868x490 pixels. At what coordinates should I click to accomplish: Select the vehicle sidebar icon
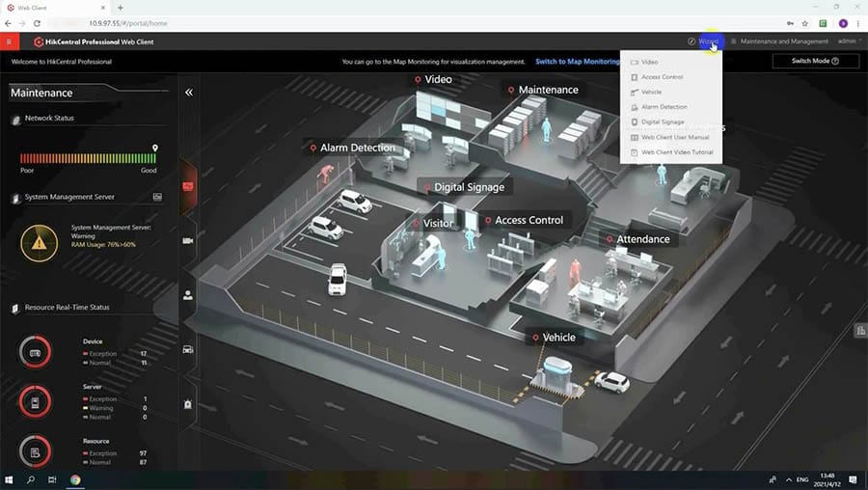click(188, 349)
